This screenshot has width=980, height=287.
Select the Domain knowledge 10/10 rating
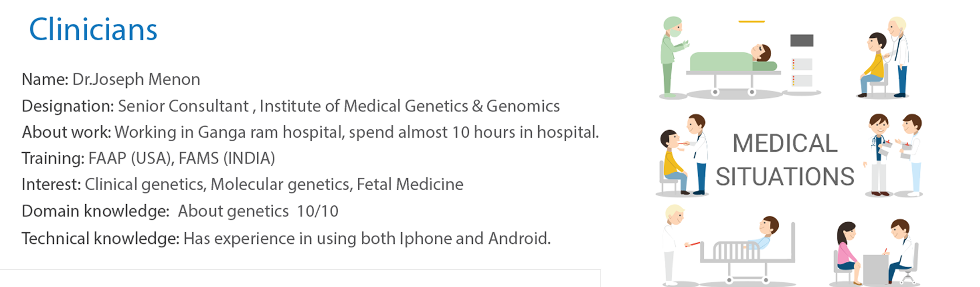[317, 211]
